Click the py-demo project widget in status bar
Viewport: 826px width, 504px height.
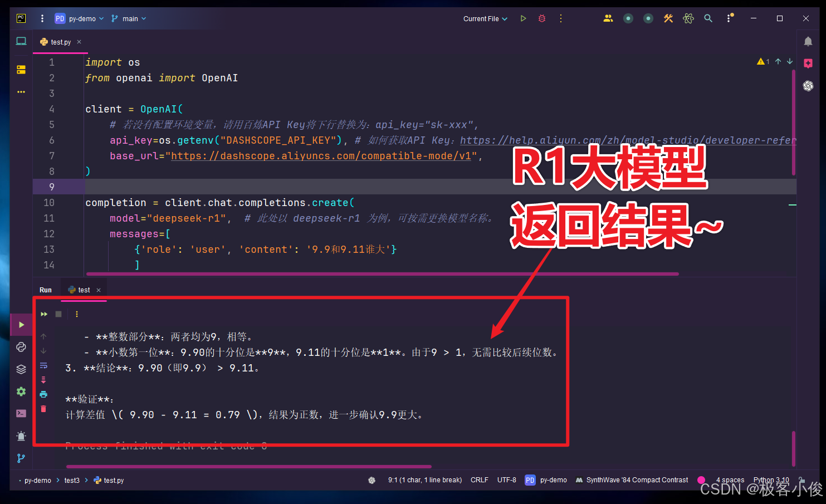(x=546, y=480)
